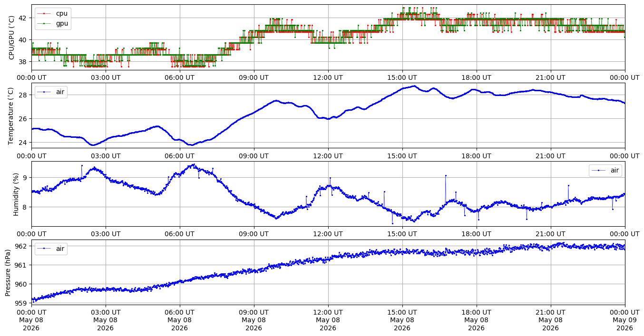This screenshot has width=644, height=336.
Task: Click the humidity spike near 17:00 UT
Action: pos(446,175)
